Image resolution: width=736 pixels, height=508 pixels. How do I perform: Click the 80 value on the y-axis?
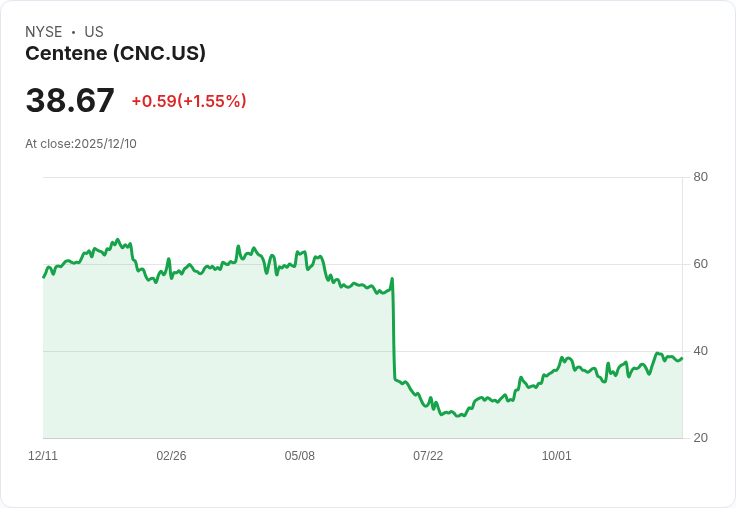tap(700, 177)
